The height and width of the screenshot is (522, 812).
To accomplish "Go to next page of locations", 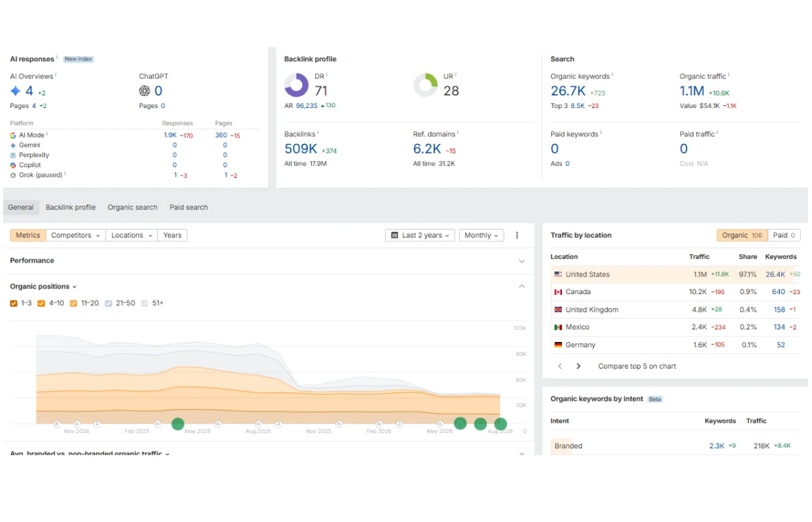I will 578,366.
